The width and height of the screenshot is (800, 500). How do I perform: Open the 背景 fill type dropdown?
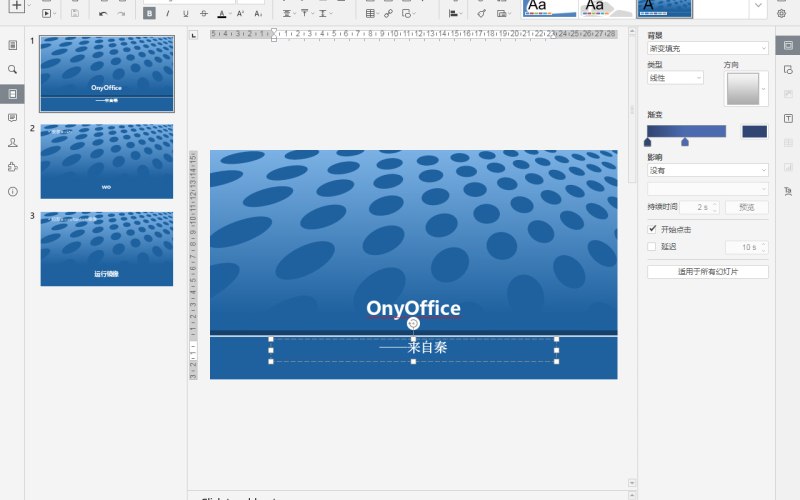pyautogui.click(x=708, y=48)
